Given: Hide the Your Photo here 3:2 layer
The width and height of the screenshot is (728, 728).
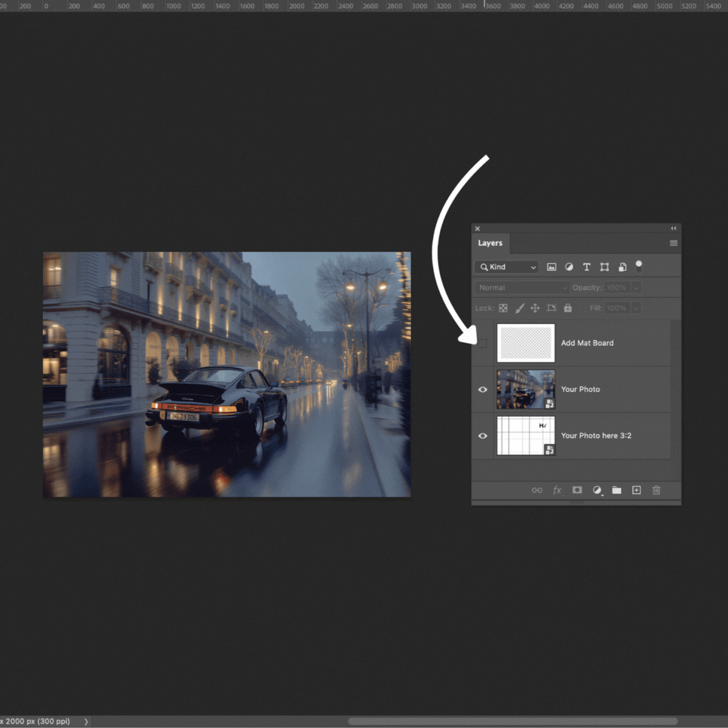Looking at the screenshot, I should (x=483, y=436).
